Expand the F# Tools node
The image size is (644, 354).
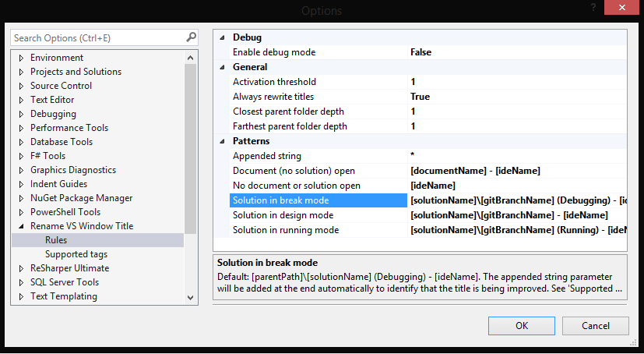click(x=21, y=156)
